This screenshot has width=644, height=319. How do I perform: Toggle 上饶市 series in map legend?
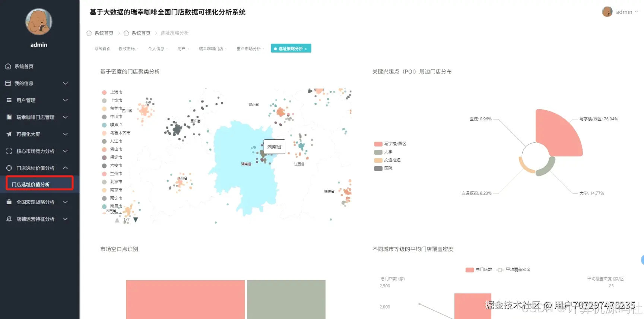112,100
